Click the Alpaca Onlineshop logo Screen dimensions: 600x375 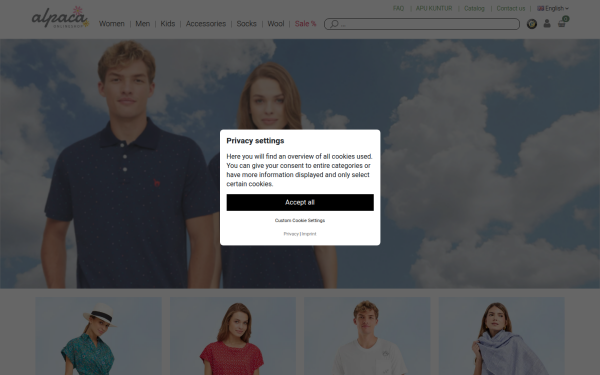click(x=60, y=18)
